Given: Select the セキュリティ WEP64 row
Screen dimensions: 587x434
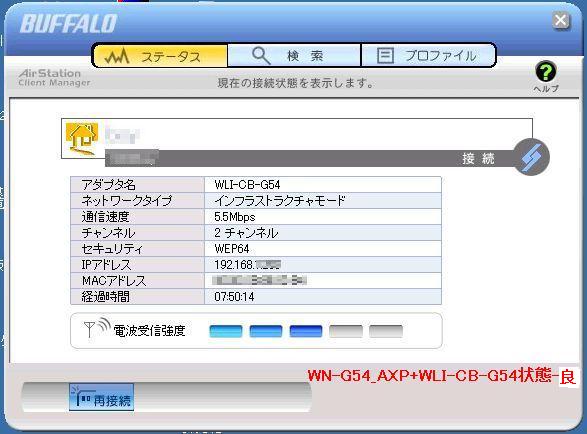Looking at the screenshot, I should (x=256, y=249).
